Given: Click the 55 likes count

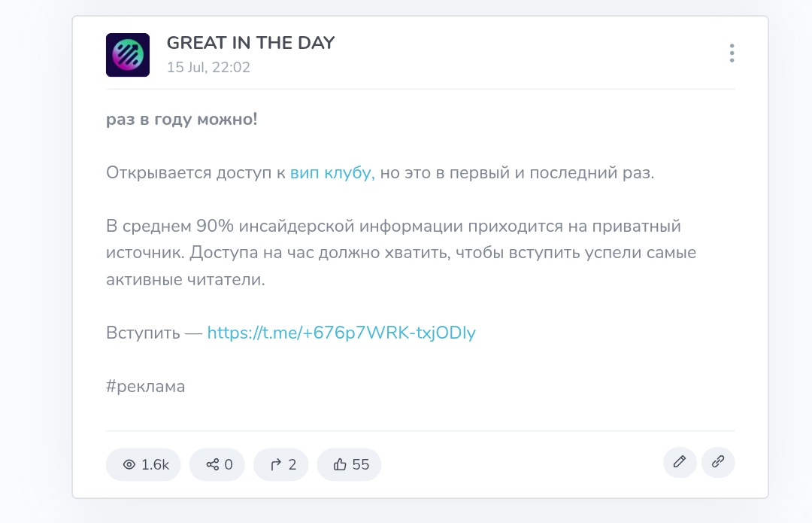Looking at the screenshot, I should [x=361, y=464].
